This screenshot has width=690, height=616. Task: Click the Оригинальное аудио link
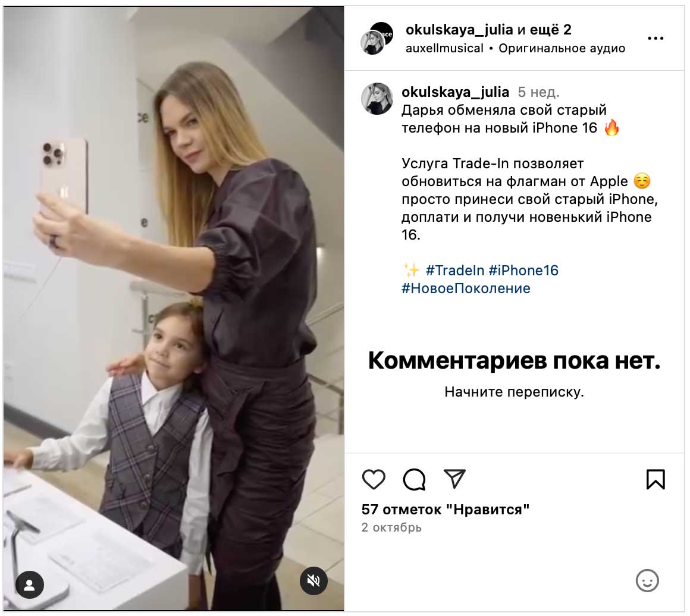562,48
